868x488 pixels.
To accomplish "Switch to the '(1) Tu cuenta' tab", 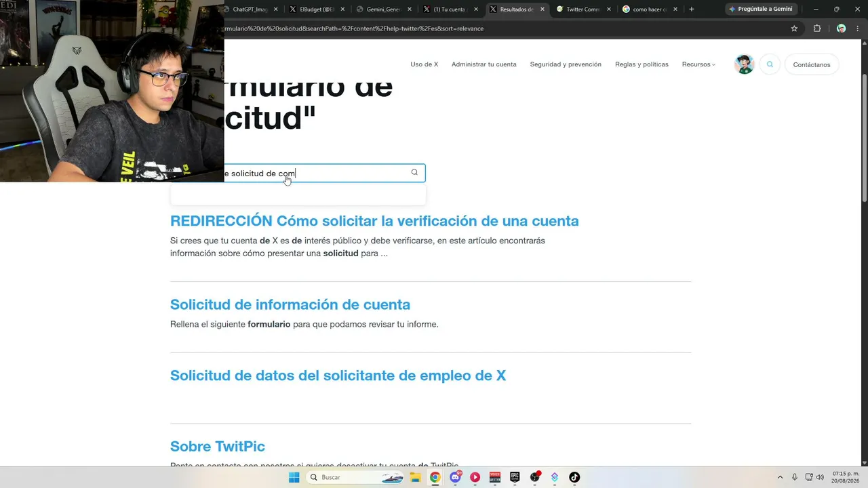I will click(450, 9).
